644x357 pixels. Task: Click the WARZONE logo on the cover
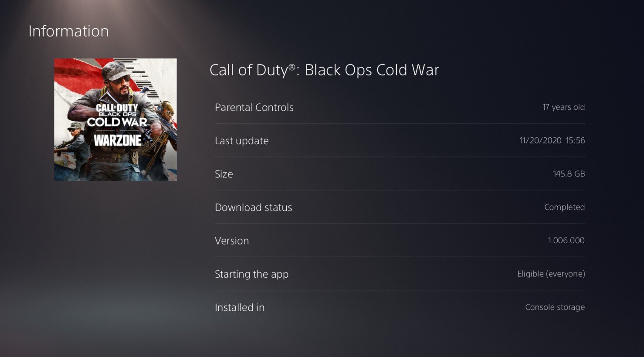(x=118, y=140)
